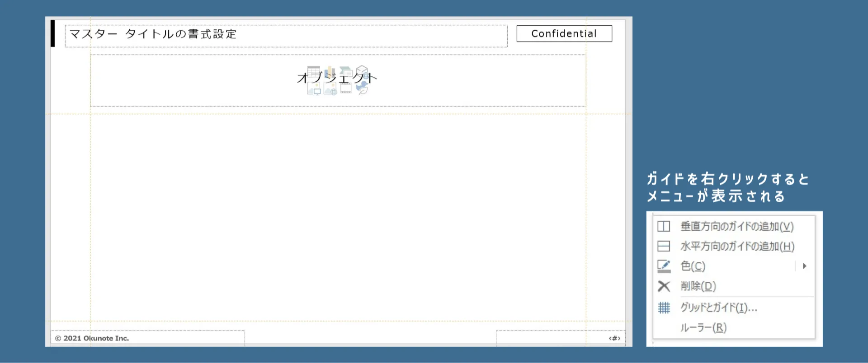This screenshot has width=868, height=363.
Task: Open グリッドとガイド(I)... settings
Action: coord(718,307)
